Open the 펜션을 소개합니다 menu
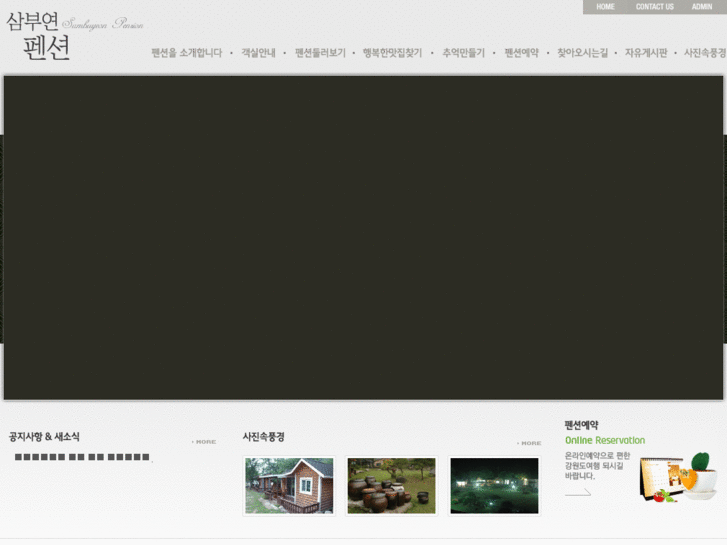 (186, 53)
